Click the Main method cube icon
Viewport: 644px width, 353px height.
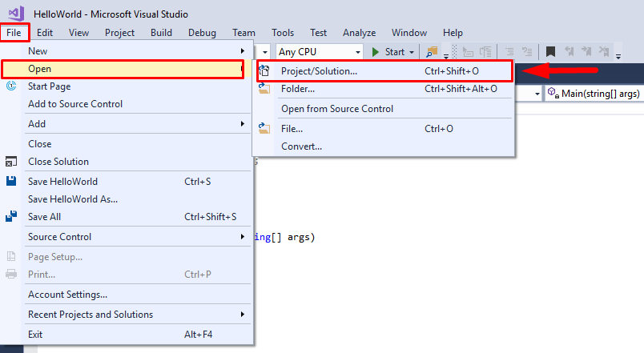pyautogui.click(x=553, y=93)
